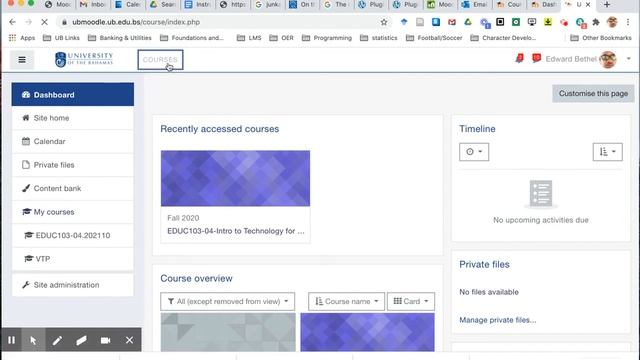Open the user menu dropdown arrow

coord(629,59)
